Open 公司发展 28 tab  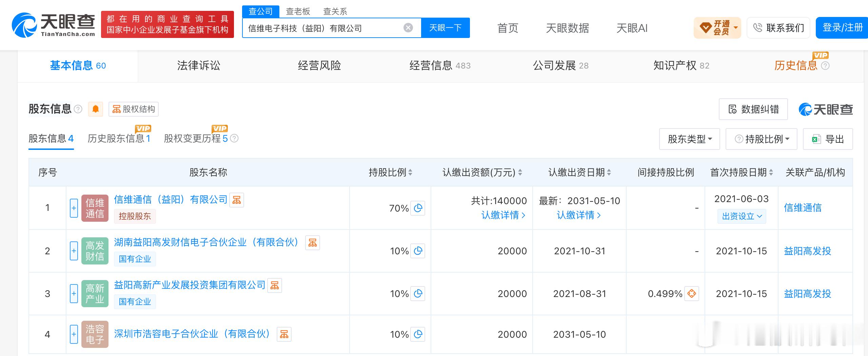561,65
